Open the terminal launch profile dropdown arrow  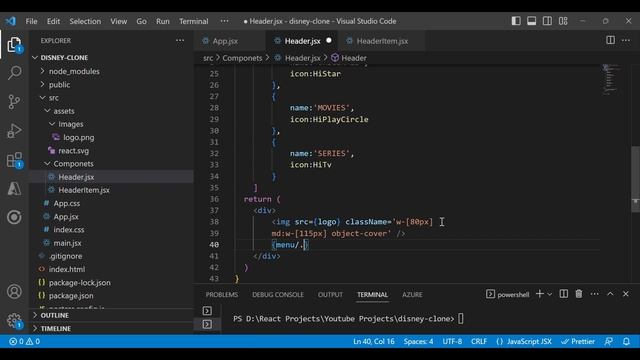point(550,294)
